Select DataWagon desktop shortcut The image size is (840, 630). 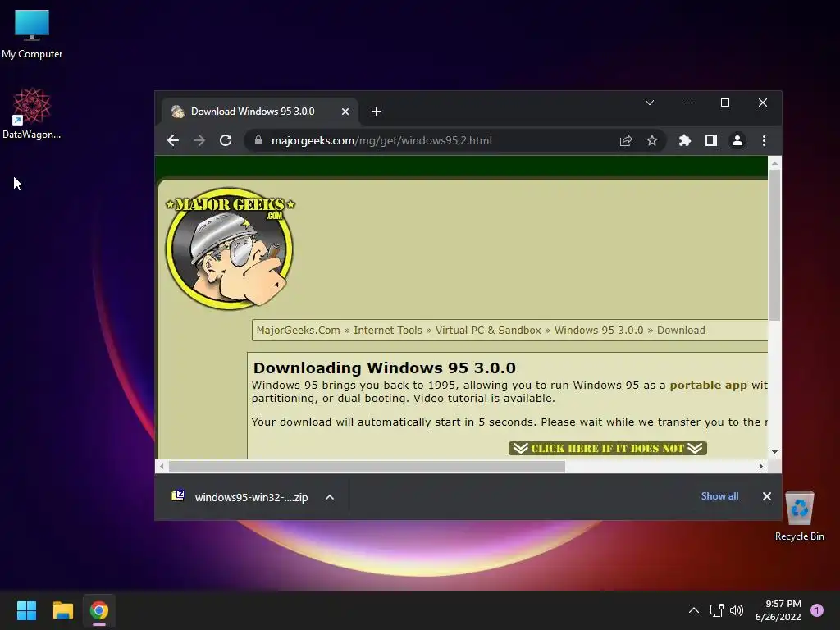[31, 113]
